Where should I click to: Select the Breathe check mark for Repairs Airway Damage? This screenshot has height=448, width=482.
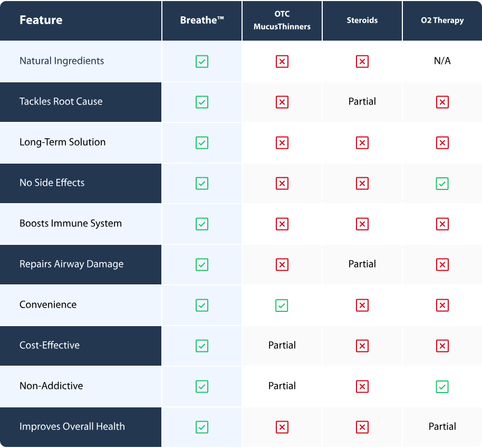click(202, 264)
